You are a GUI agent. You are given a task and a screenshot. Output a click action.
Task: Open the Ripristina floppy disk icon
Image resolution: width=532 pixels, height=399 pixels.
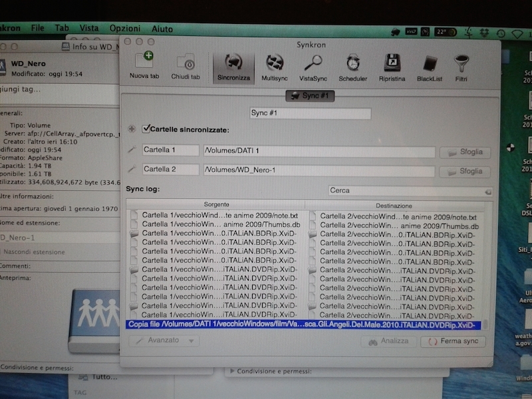click(392, 68)
